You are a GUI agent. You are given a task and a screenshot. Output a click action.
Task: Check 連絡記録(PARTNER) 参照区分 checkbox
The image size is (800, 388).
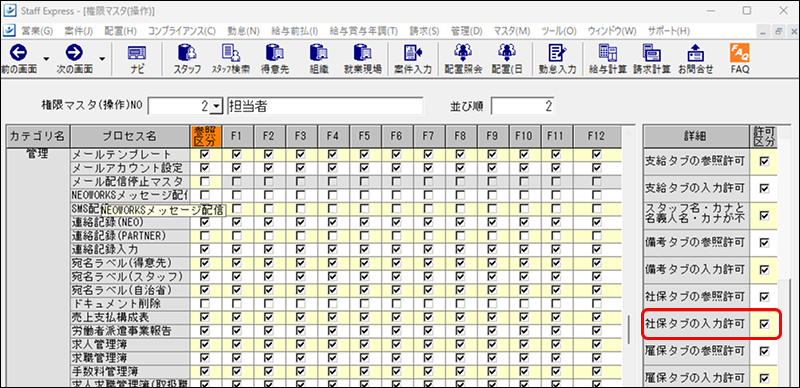pos(205,236)
